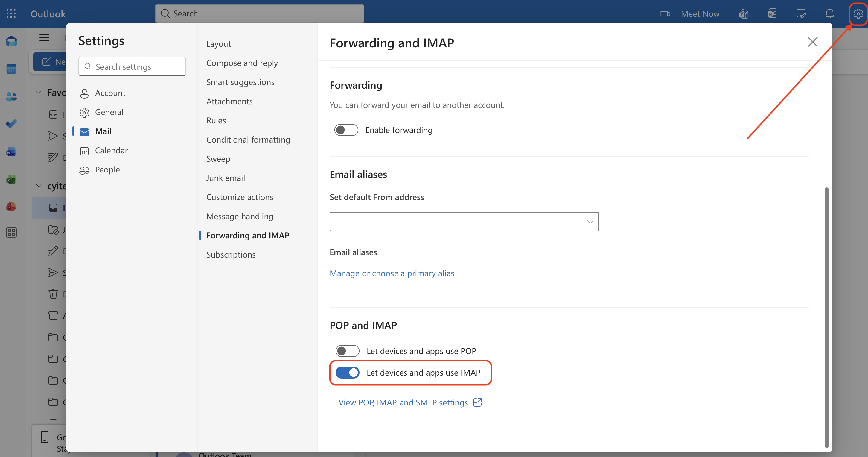
Task: Select the Rules settings item
Action: [216, 120]
